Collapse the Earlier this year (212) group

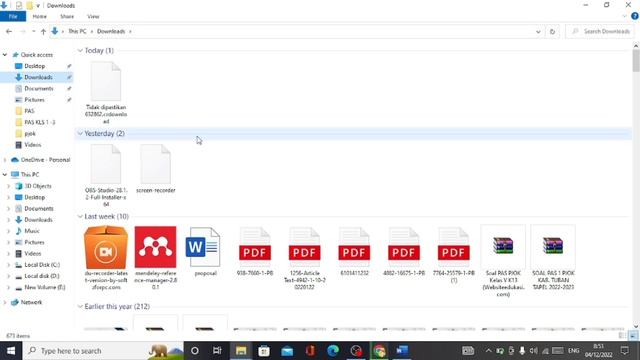[x=80, y=307]
